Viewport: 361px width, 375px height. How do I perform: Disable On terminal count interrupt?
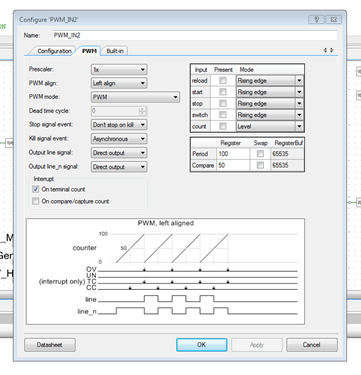36,189
